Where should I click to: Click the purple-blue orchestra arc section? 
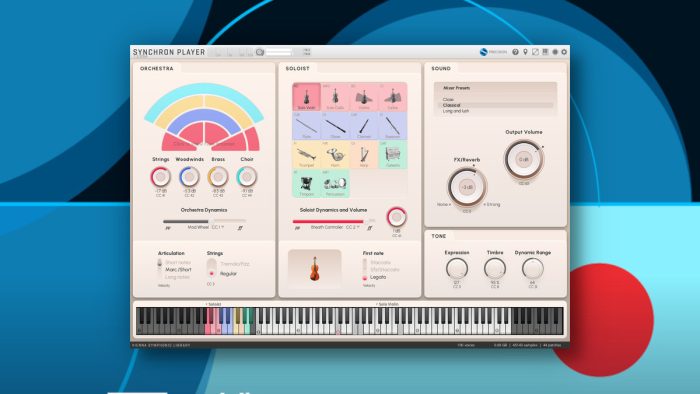(x=204, y=115)
